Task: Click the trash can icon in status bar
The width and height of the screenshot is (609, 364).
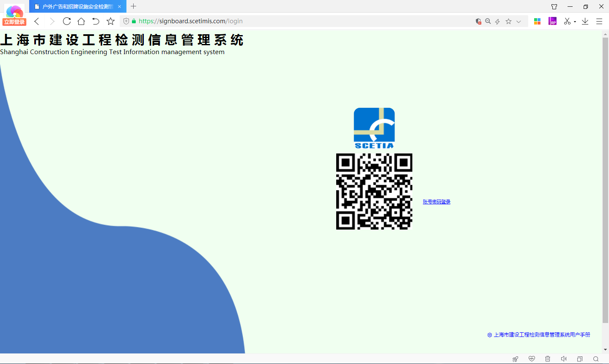Action: pos(548,359)
